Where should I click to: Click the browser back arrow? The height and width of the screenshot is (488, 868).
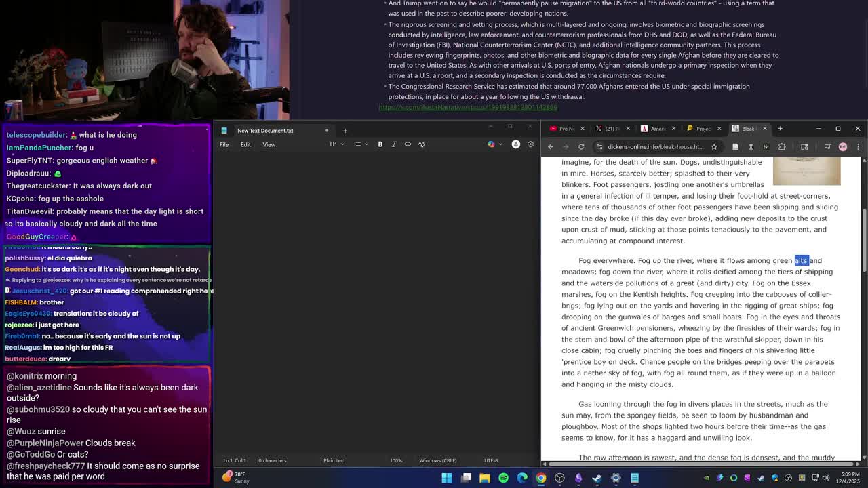tap(551, 147)
